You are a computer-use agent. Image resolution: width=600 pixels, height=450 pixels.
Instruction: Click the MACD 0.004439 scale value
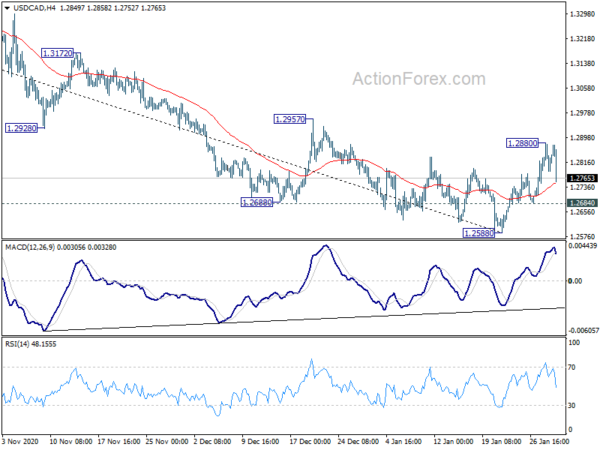582,246
